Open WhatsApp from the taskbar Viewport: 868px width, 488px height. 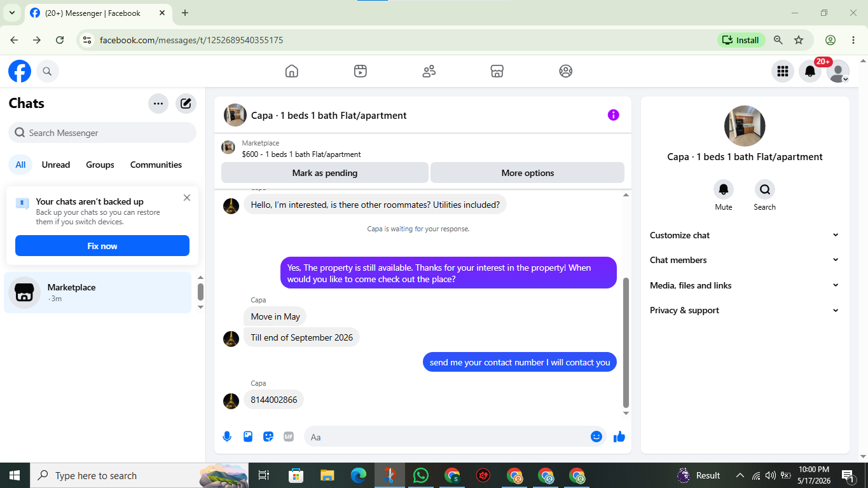pyautogui.click(x=421, y=475)
